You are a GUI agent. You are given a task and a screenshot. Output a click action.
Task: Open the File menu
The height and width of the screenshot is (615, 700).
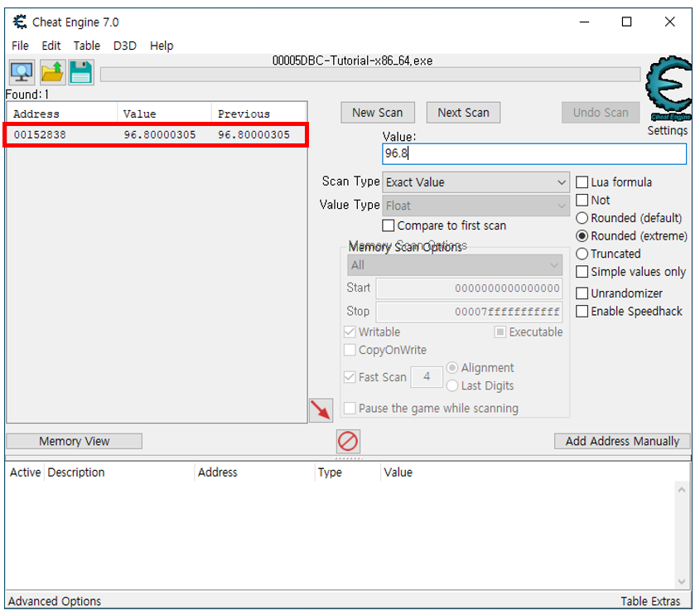pos(20,46)
